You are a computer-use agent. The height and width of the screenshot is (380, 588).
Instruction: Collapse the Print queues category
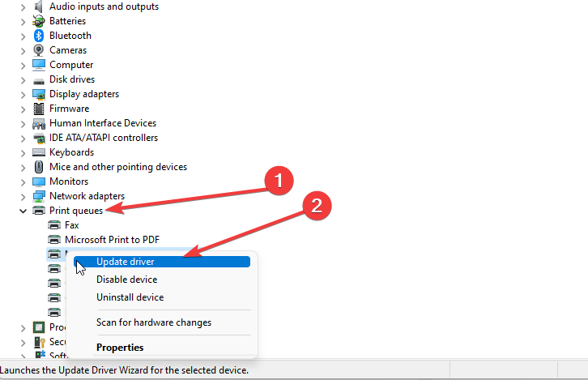coord(23,211)
